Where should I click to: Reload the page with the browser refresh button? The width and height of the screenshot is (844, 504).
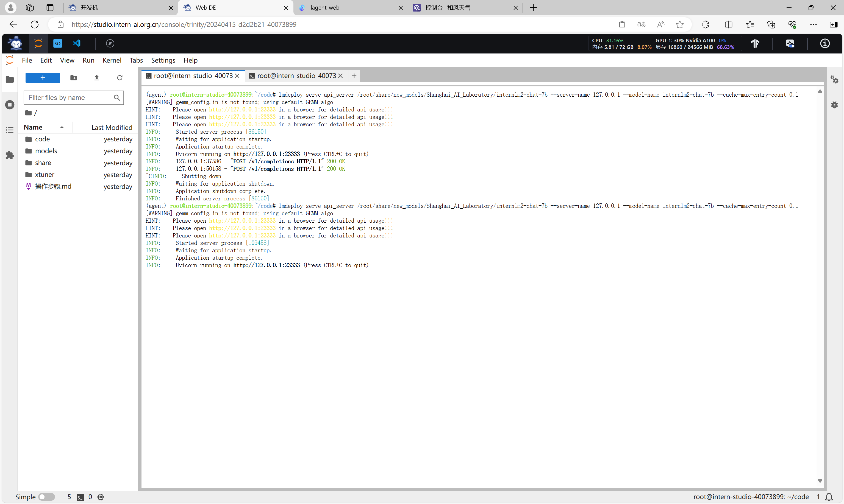pyautogui.click(x=35, y=24)
